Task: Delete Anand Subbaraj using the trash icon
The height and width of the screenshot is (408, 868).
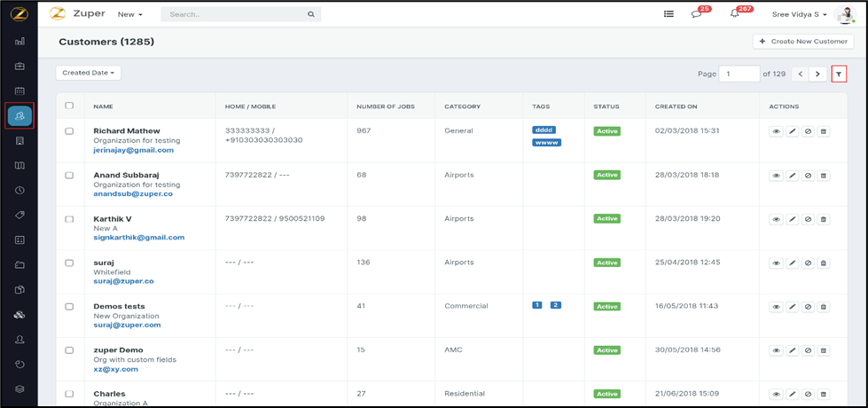Action: point(823,176)
